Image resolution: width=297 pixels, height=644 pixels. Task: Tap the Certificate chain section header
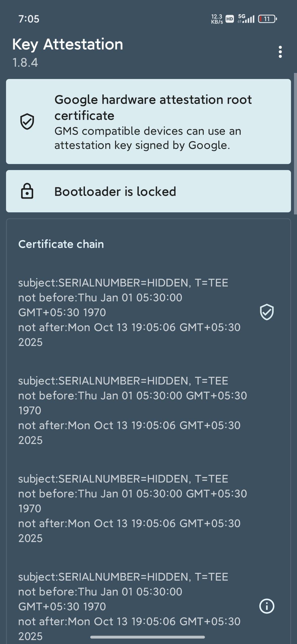point(61,244)
